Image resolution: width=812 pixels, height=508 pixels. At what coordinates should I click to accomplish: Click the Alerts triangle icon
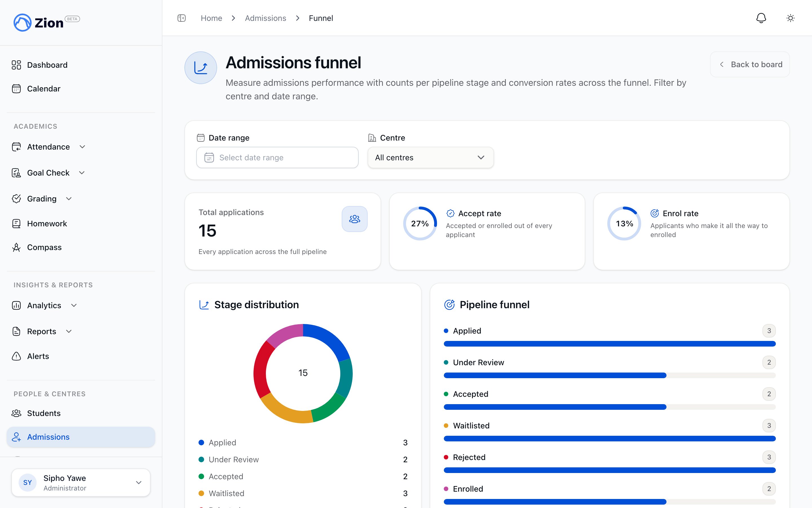tap(16, 356)
